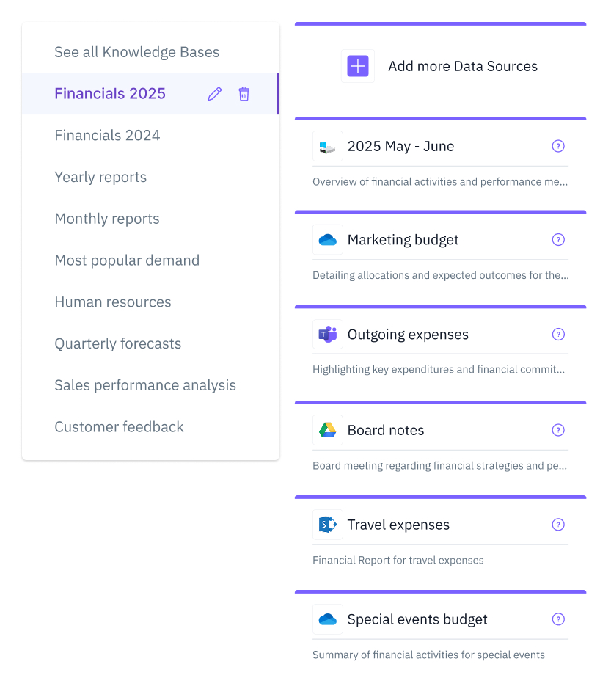Go to Monthly reports in sidebar
Screen dimensions: 611x700
click(x=107, y=219)
